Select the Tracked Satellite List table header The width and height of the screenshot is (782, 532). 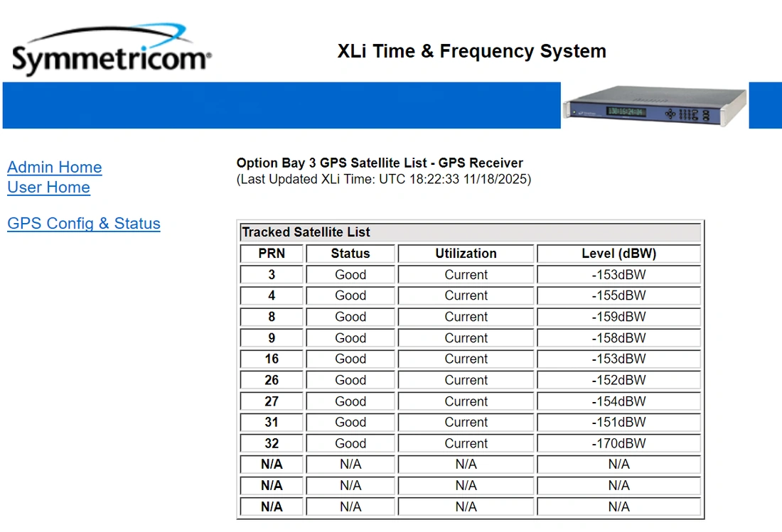click(306, 232)
